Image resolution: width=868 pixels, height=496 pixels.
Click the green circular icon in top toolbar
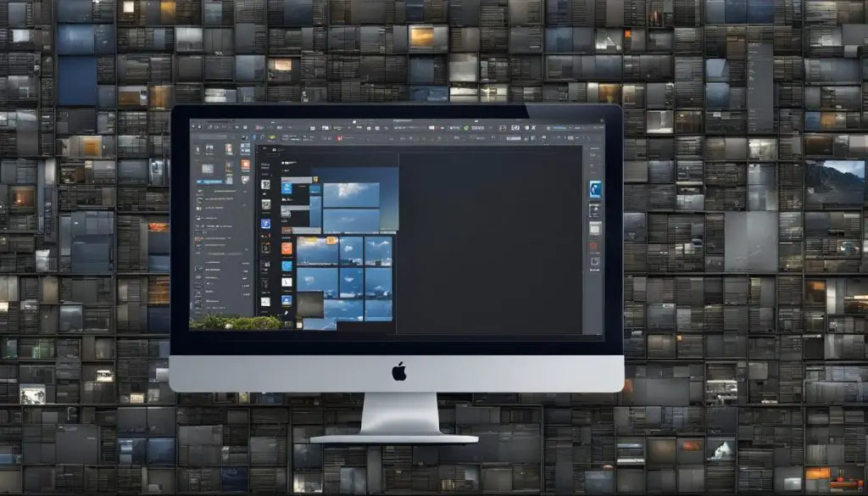pyautogui.click(x=466, y=128)
